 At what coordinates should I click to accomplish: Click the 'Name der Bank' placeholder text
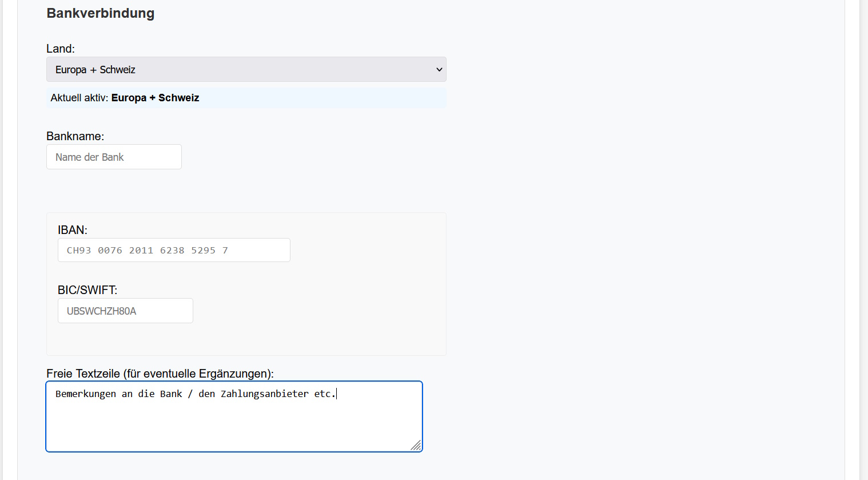[x=90, y=157]
